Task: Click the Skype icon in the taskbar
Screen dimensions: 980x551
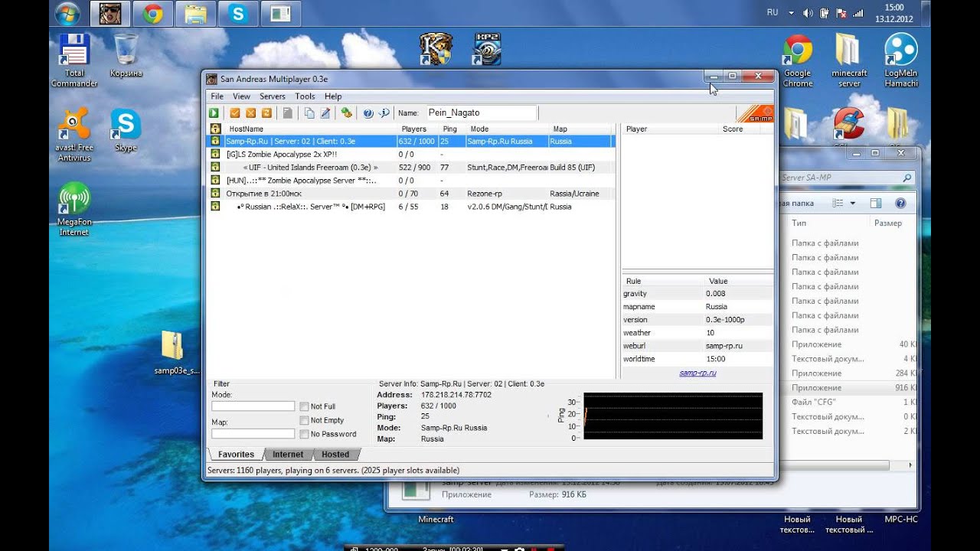Action: coord(238,14)
